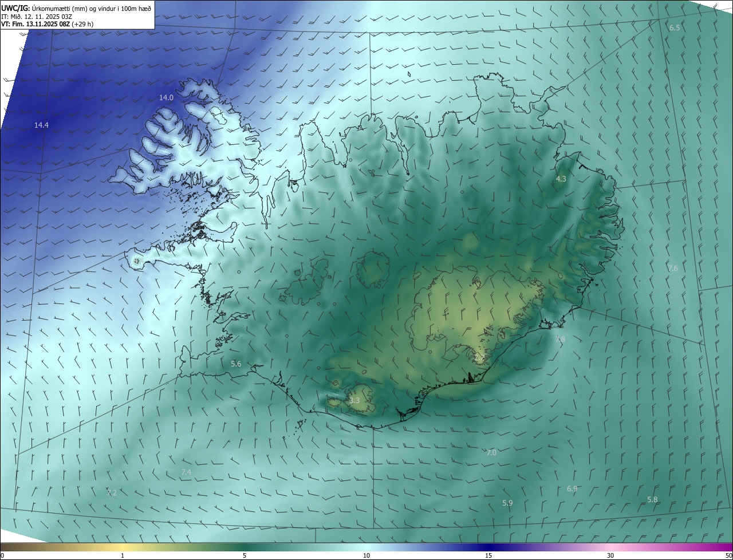Click the 7.2 value label on the map
Screen dimensions: 733x560
[112, 492]
